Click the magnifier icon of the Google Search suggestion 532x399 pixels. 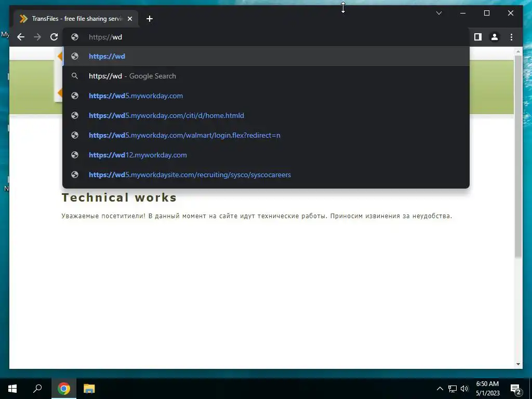coord(75,76)
